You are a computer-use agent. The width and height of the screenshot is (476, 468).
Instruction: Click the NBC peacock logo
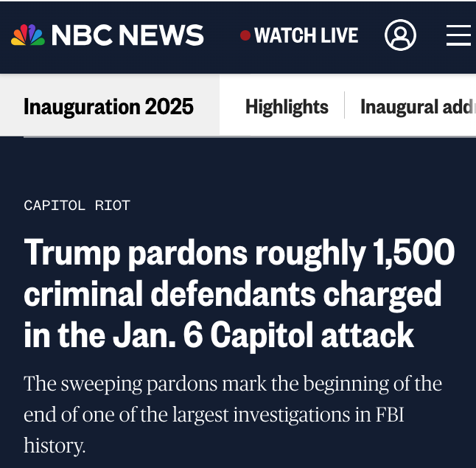click(27, 35)
